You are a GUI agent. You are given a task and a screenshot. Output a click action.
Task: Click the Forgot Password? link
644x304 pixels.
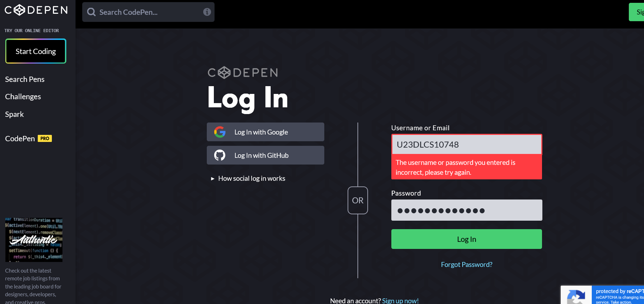tap(467, 264)
